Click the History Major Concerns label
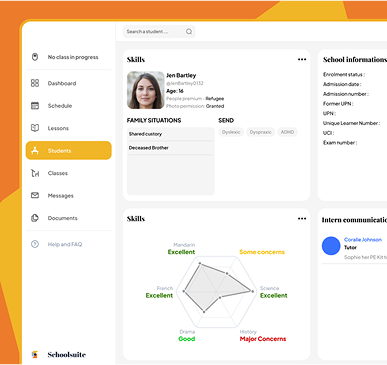The image size is (387, 365). 263,336
